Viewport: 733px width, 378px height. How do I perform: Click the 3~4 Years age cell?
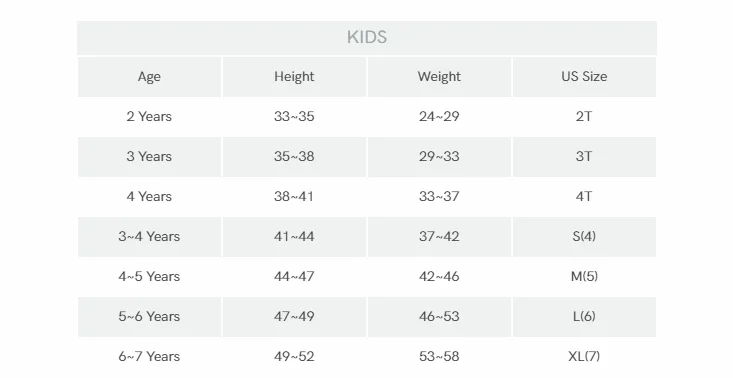point(149,236)
